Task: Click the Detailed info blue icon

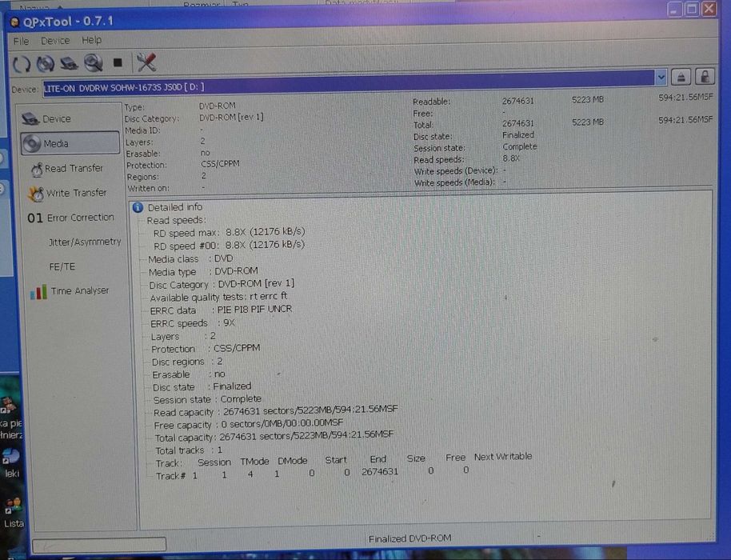Action: [138, 207]
